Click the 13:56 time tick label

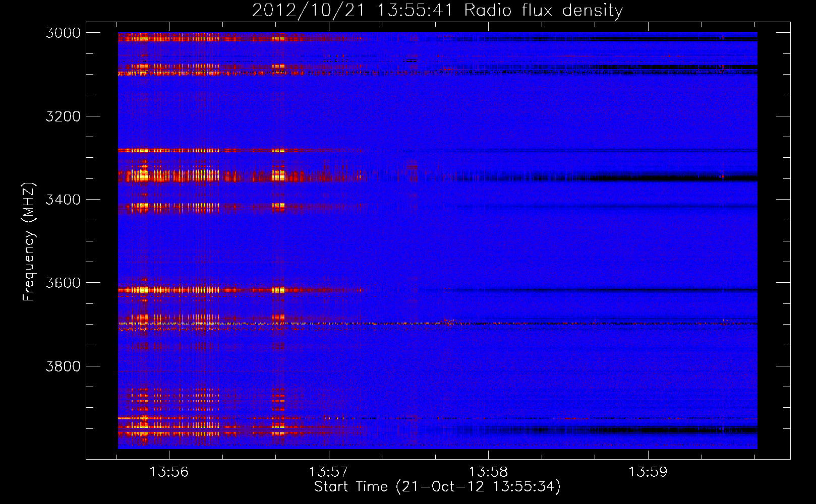pos(169,472)
